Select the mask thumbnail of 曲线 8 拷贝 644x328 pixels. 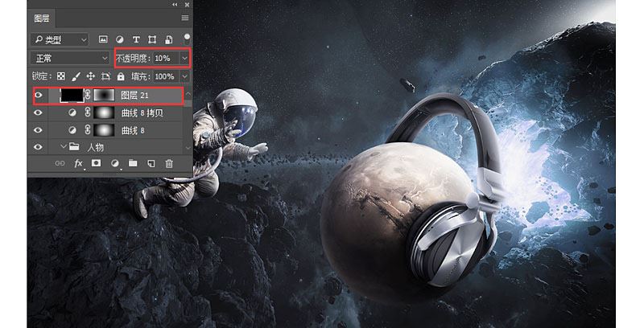104,113
